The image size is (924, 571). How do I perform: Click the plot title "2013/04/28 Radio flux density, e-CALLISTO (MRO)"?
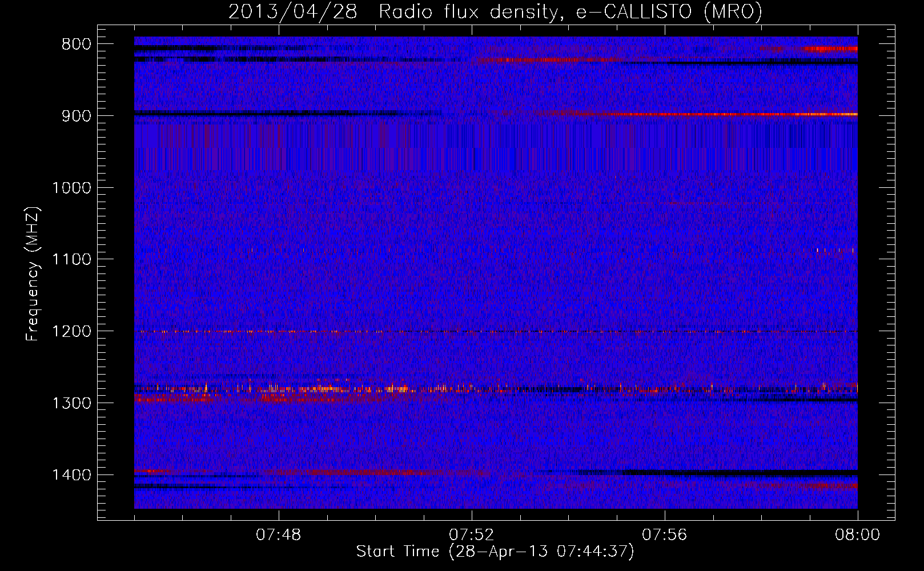pos(495,11)
